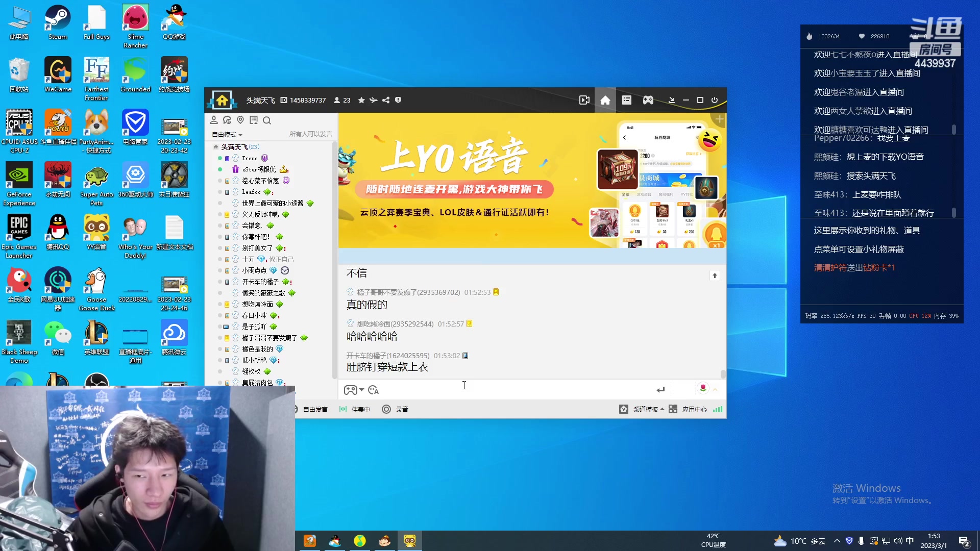Viewport: 980px width, 551px height.
Task: Click sender name 开卡车的橘子(1624025595) in chat
Action: 388,356
